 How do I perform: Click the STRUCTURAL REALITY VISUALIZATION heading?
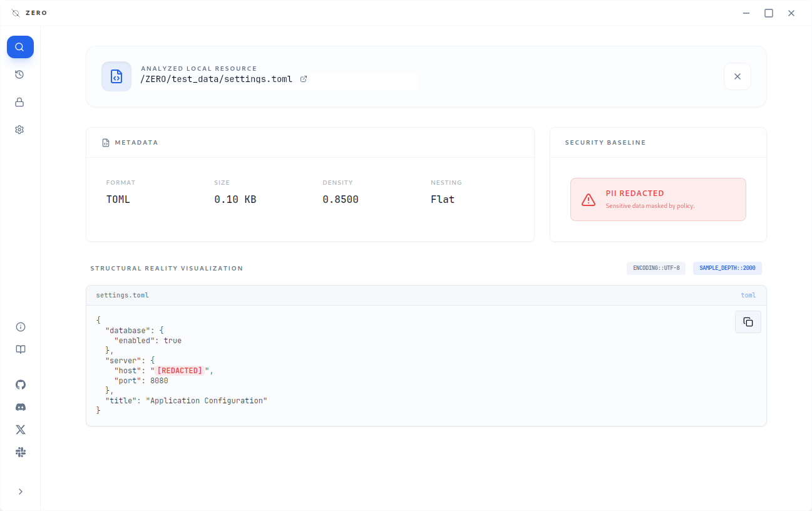(167, 268)
